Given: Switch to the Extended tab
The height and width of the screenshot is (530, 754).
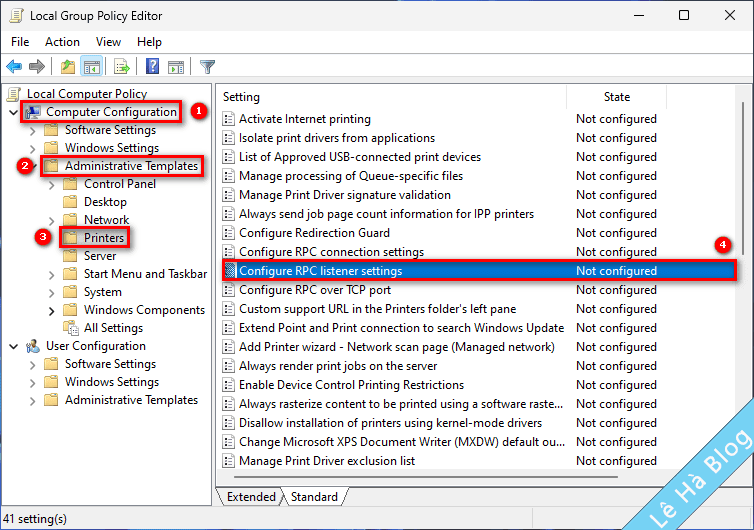Looking at the screenshot, I should (251, 497).
